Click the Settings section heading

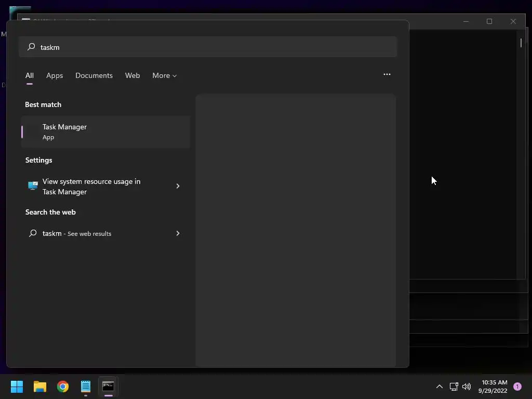38,160
